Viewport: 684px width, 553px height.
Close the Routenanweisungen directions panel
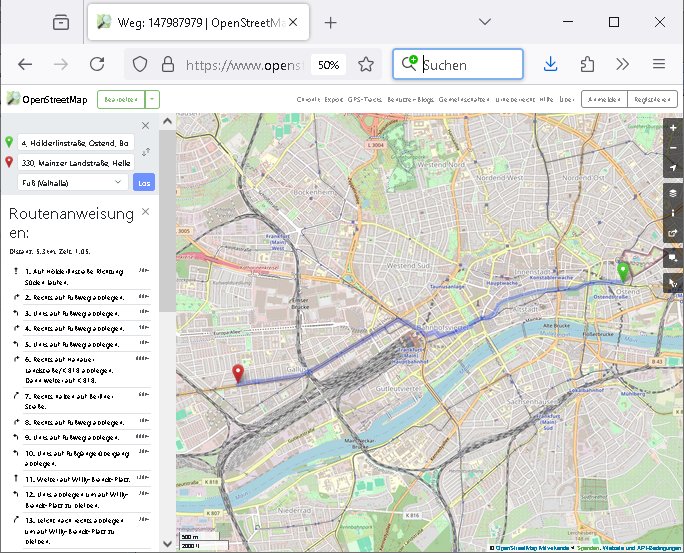[x=146, y=212]
